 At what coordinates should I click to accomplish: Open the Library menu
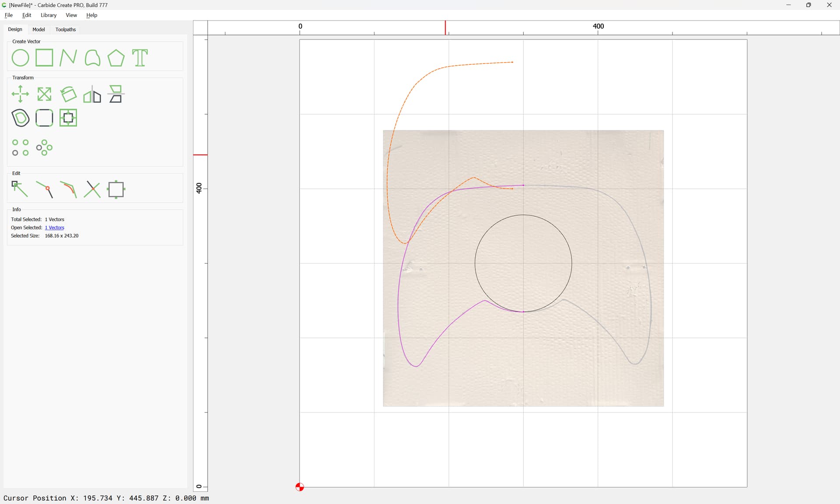49,15
